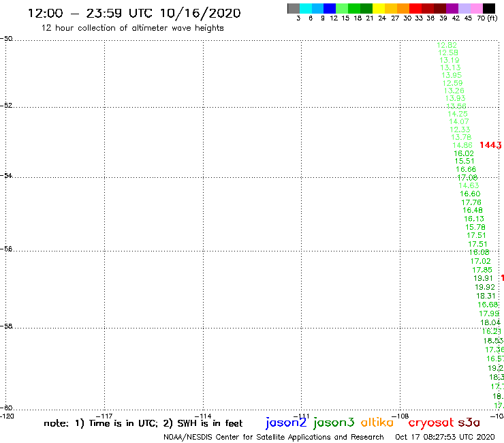Click the timestamp 'Oct 17 08:27:53 UTC 2020'
The width and height of the screenshot is (504, 443).
click(445, 437)
